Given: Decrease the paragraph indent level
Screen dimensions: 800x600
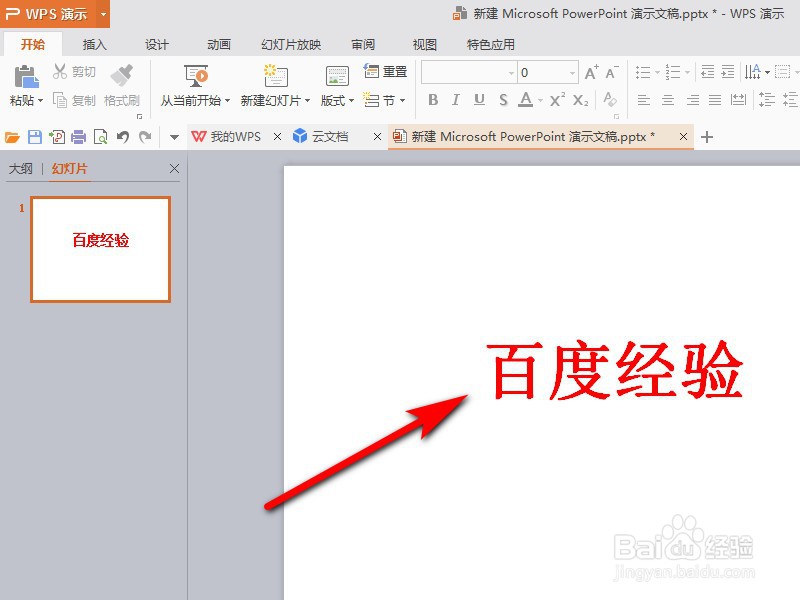Looking at the screenshot, I should point(708,72).
